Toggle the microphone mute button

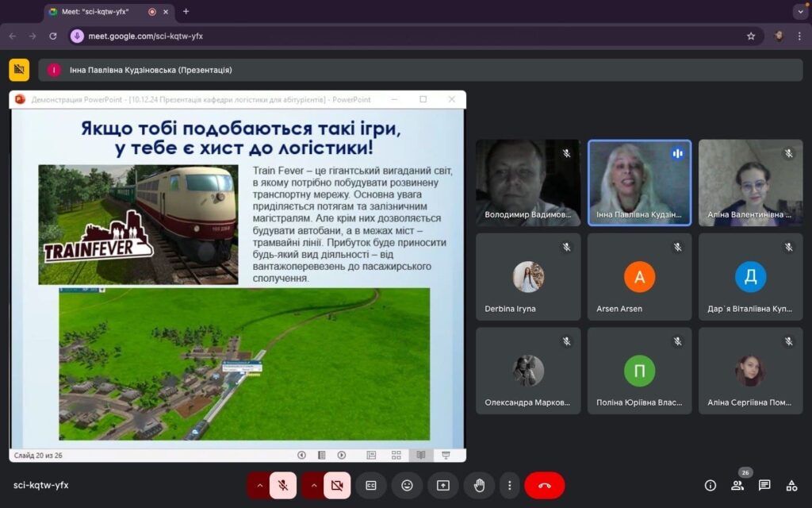(x=283, y=486)
